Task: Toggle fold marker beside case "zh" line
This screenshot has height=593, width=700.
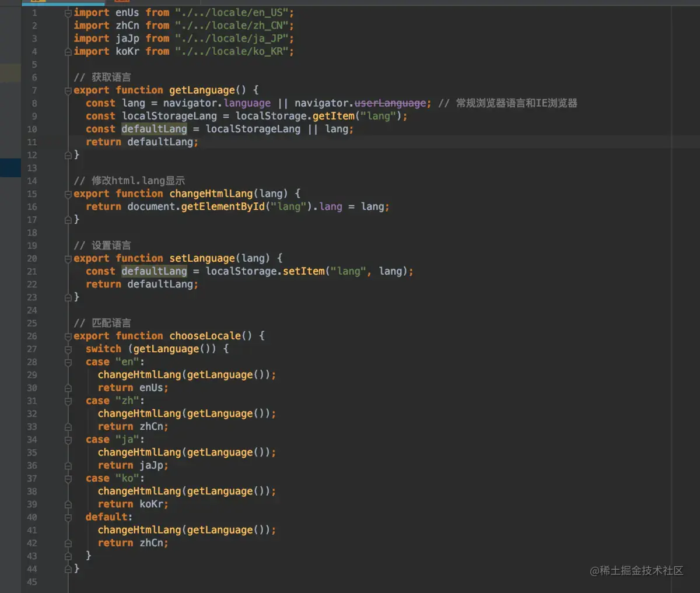Action: point(68,401)
